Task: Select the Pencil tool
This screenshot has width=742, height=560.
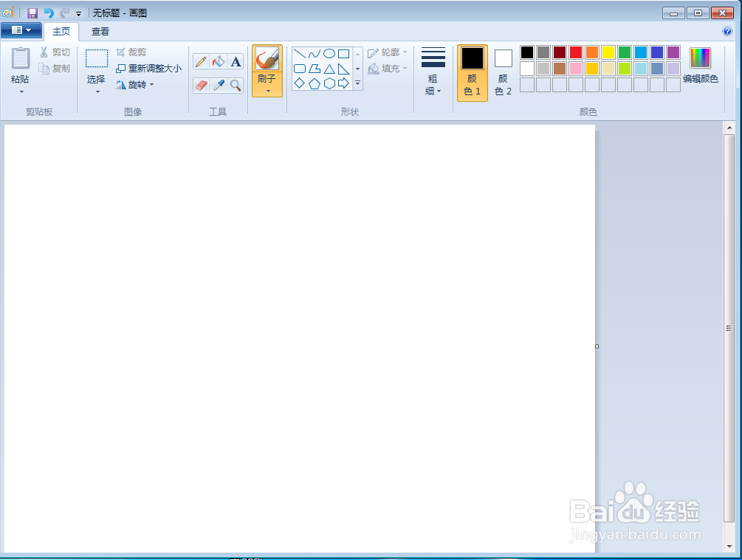Action: (x=201, y=61)
